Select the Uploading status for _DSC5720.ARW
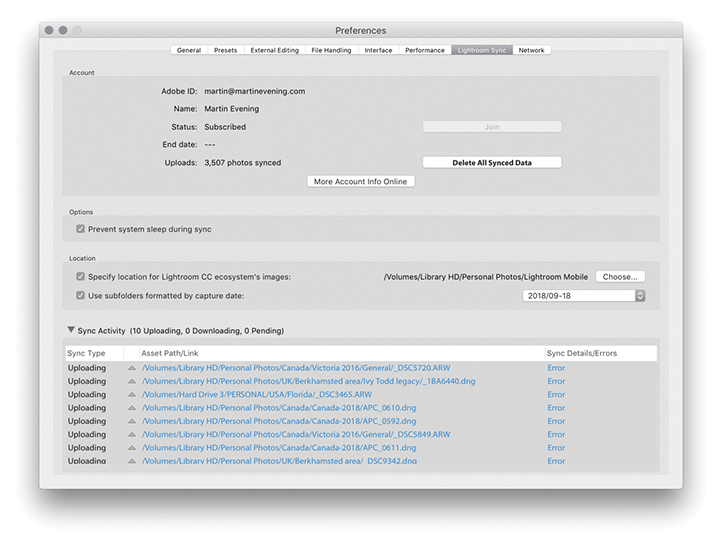The height and width of the screenshot is (545, 722). coord(87,368)
